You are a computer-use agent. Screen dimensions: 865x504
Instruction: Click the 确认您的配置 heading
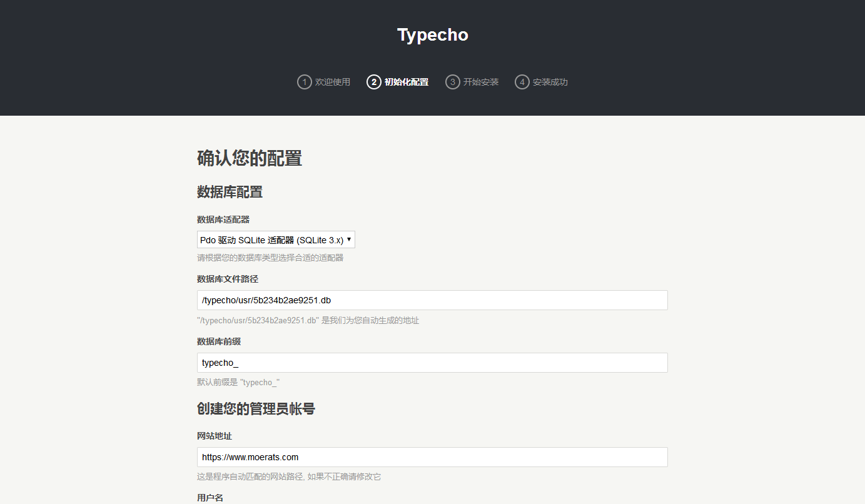(250, 158)
